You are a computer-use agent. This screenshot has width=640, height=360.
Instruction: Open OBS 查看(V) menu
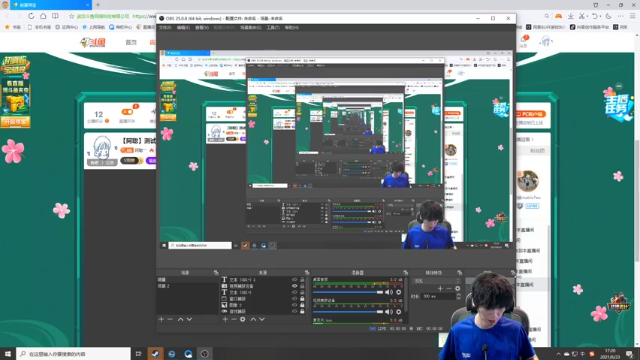click(x=202, y=27)
